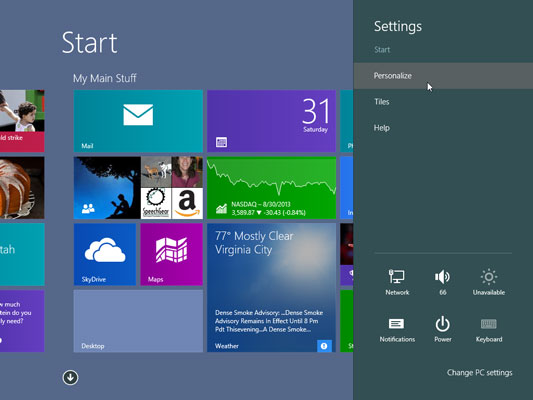Screen dimensions: 533x400
Task: Click the down arrow for all apps
Action: tap(70, 377)
